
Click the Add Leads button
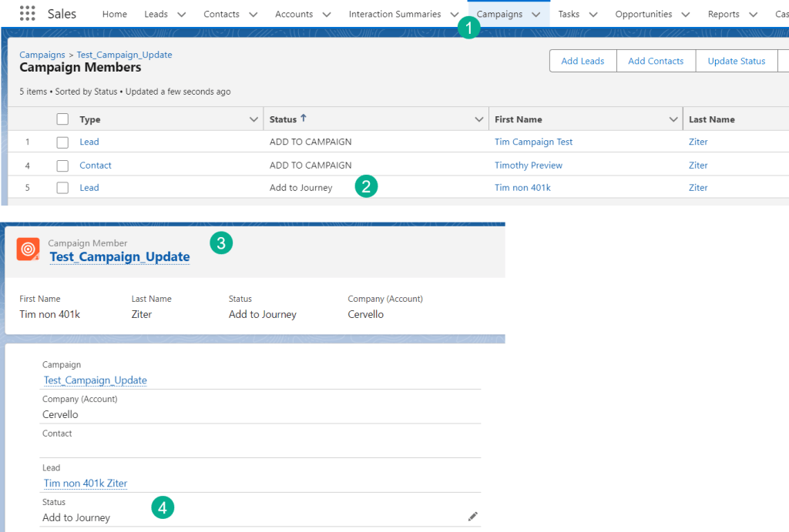pos(583,61)
